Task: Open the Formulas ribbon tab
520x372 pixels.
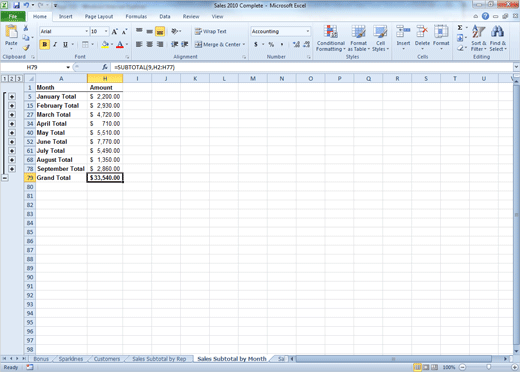Action: point(136,17)
